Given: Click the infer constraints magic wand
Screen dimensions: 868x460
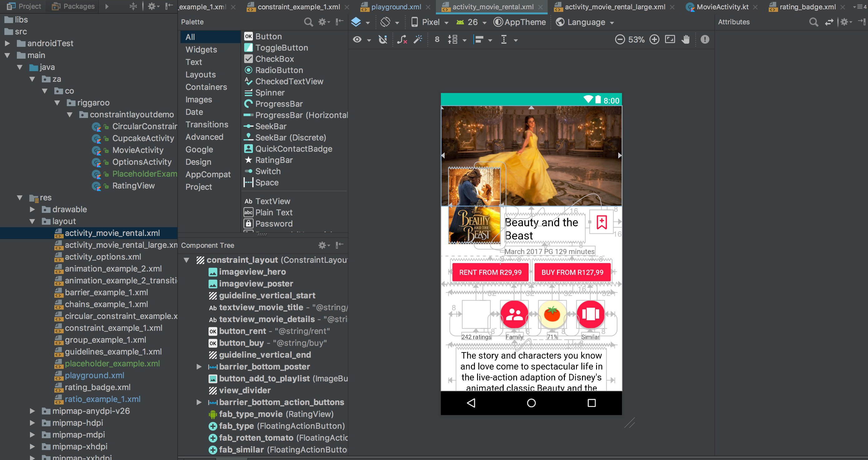Looking at the screenshot, I should point(418,40).
